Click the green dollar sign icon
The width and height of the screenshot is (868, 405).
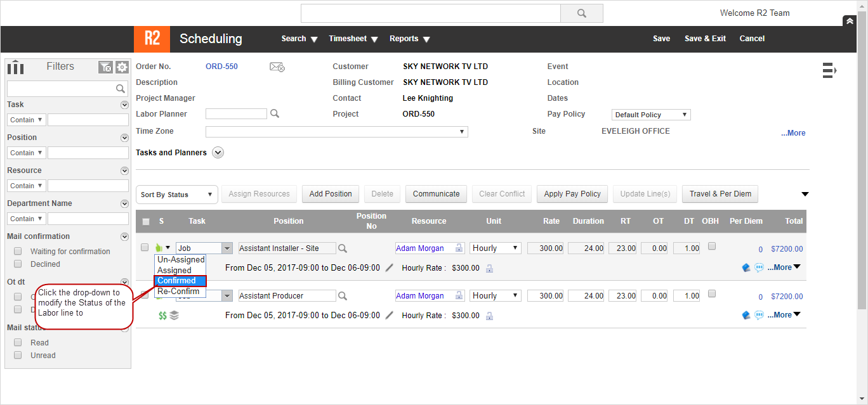(x=162, y=316)
